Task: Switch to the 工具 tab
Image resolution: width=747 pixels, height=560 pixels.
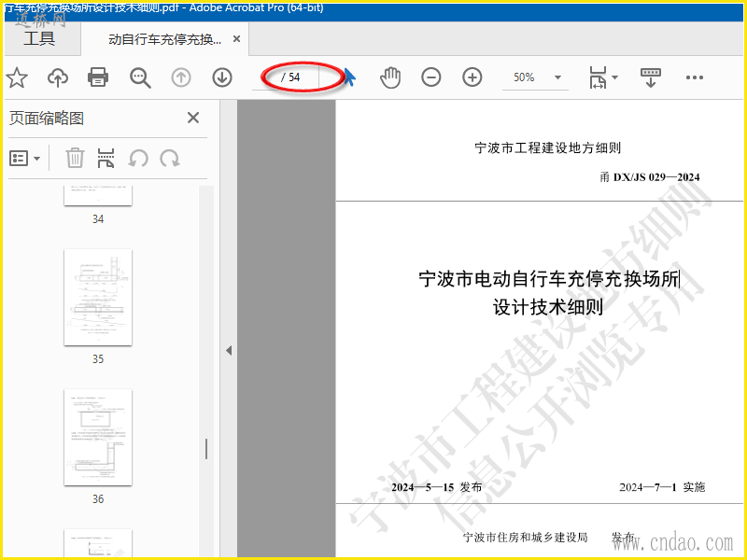Action: pyautogui.click(x=40, y=39)
